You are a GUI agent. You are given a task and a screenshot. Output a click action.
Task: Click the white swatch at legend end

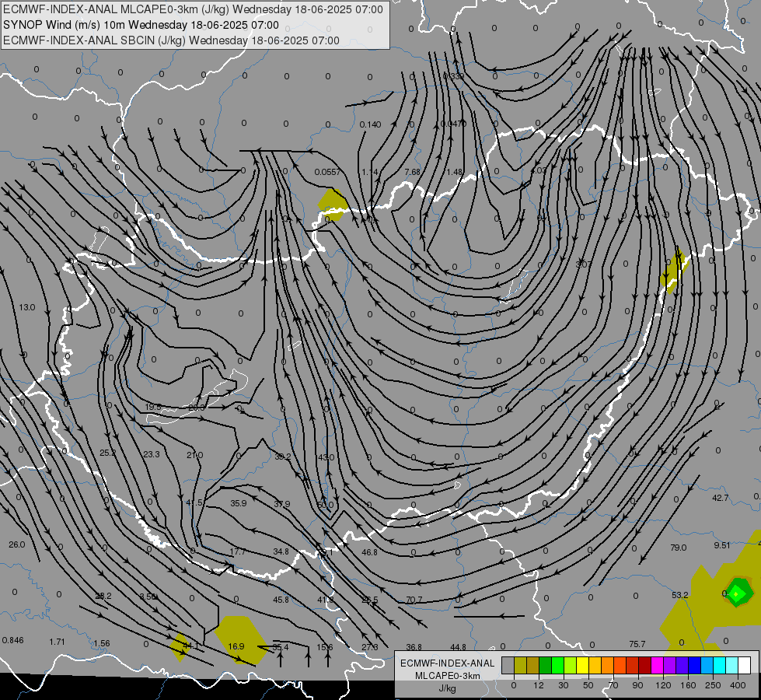click(744, 666)
